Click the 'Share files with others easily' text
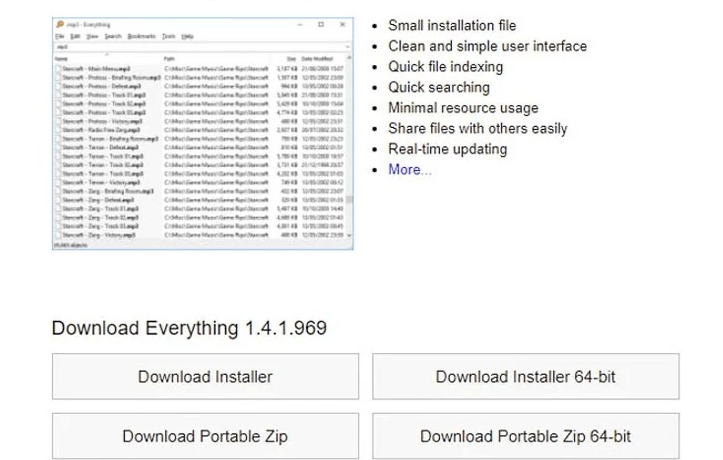Viewport: 723px width, 460px height. point(478,128)
